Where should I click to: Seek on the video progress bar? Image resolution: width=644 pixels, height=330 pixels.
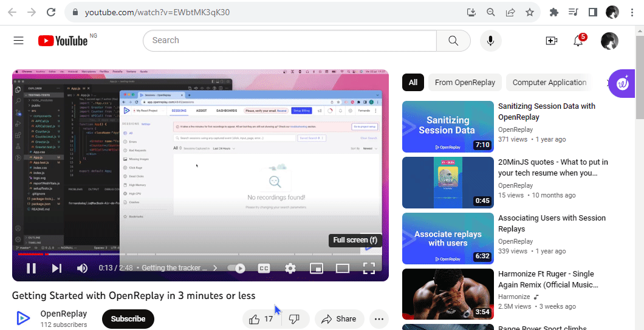200,254
